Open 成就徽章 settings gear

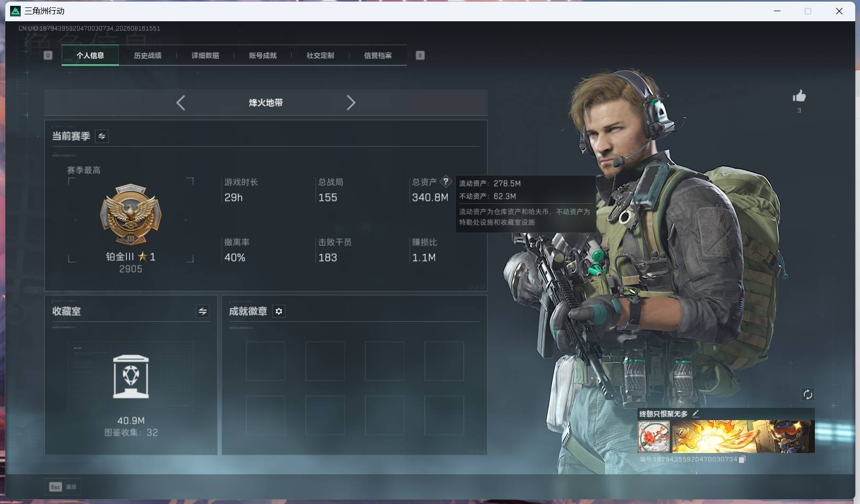pos(279,311)
